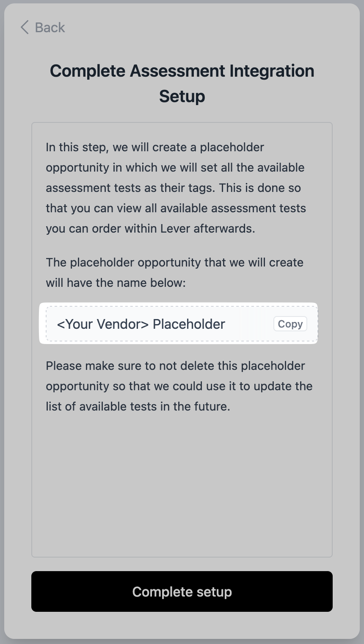Click empty space inside the dashed name box
The height and width of the screenshot is (644, 364).
249,324
